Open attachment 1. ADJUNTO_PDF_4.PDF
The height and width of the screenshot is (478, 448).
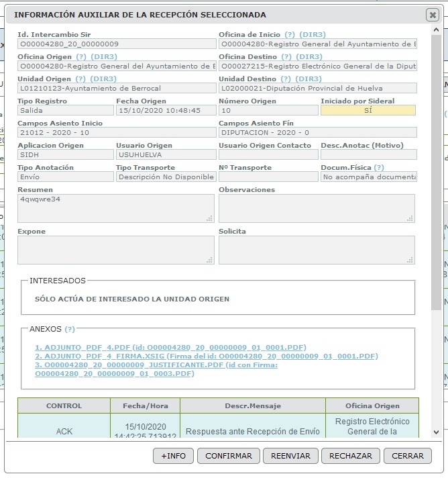tap(170, 348)
